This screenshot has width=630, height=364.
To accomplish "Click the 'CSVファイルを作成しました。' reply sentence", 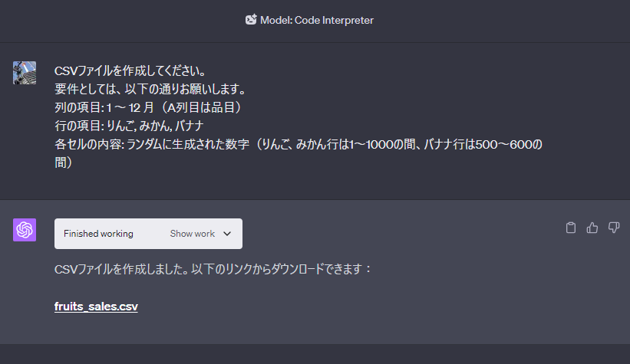I will tap(121, 269).
